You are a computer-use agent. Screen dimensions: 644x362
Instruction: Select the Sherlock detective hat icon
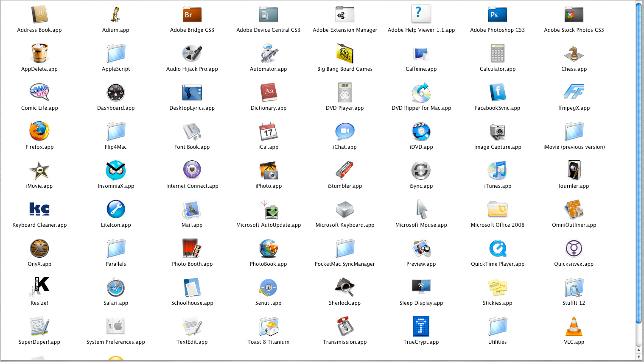pos(345,287)
